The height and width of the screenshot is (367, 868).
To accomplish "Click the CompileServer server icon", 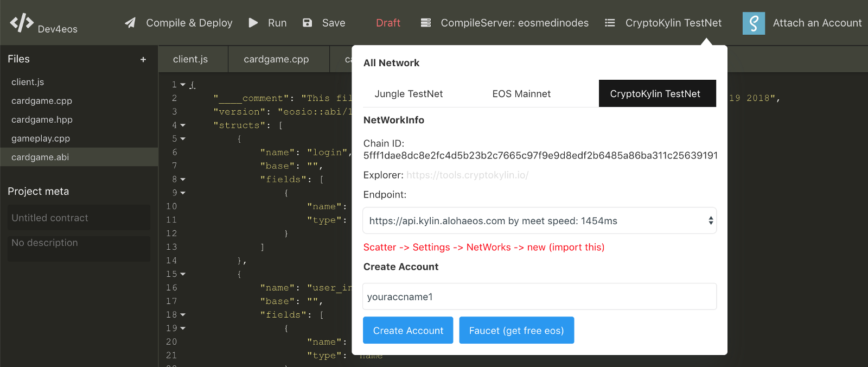I will 426,23.
